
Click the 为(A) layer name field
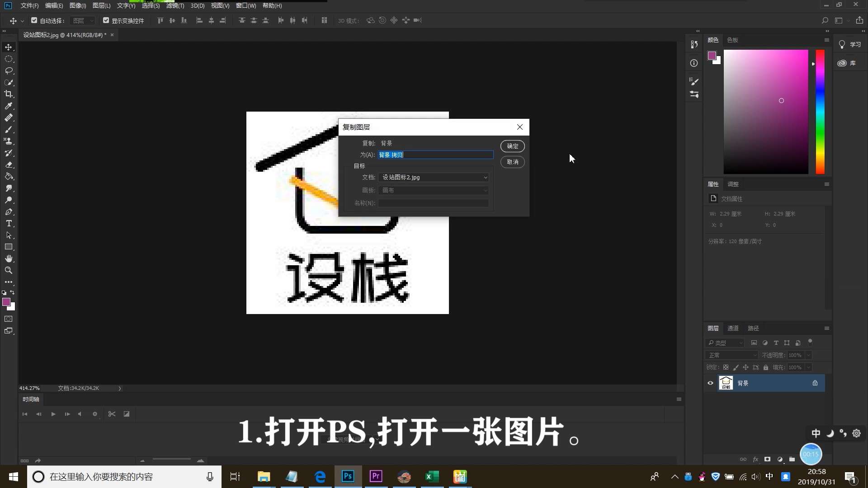(435, 155)
